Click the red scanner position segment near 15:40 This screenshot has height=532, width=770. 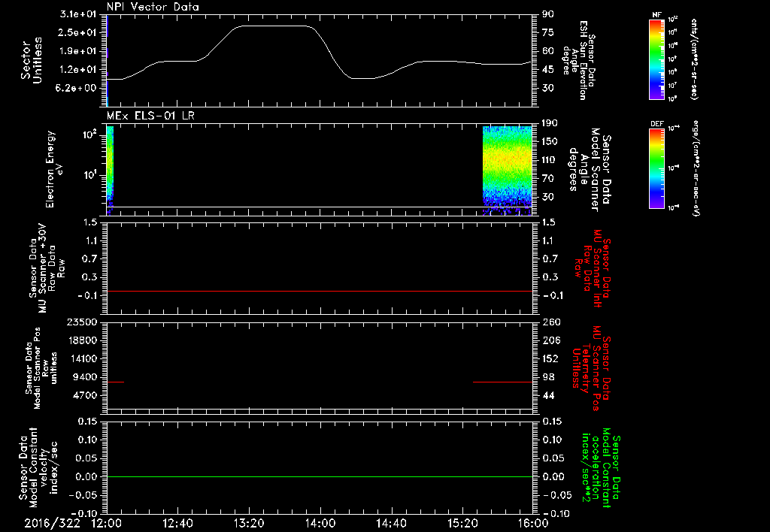click(503, 382)
